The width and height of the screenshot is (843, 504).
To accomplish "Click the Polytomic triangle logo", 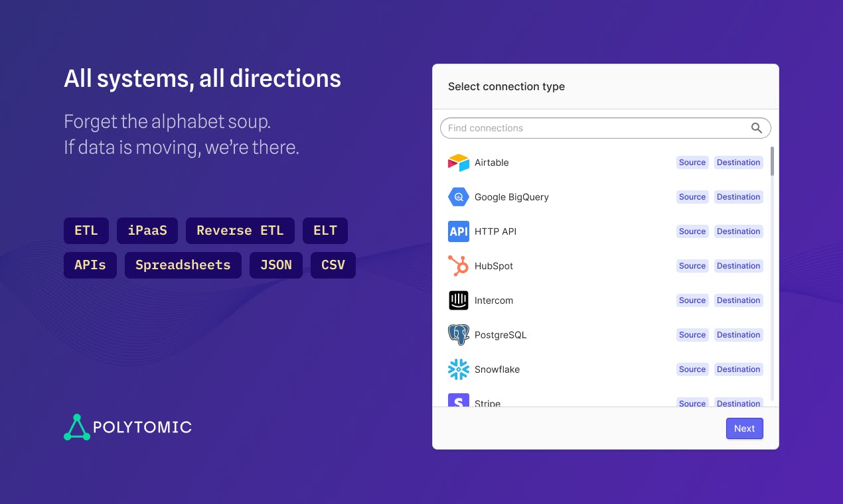I will pyautogui.click(x=77, y=427).
